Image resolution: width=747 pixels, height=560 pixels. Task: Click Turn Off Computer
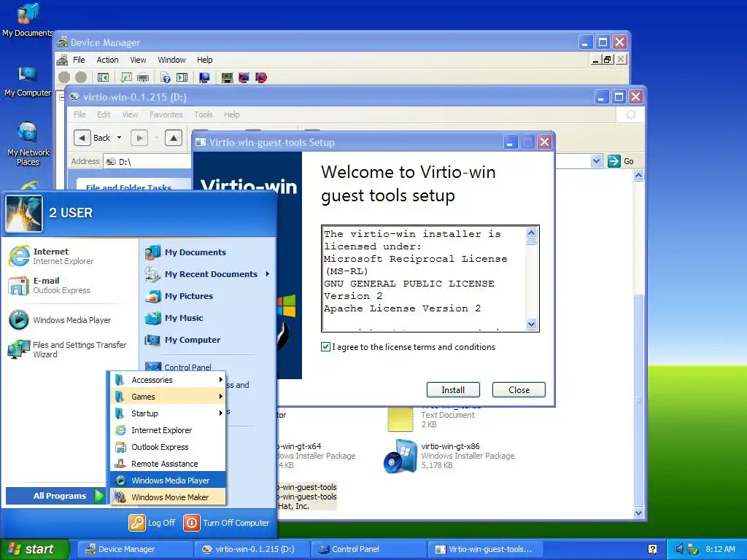coord(227,522)
